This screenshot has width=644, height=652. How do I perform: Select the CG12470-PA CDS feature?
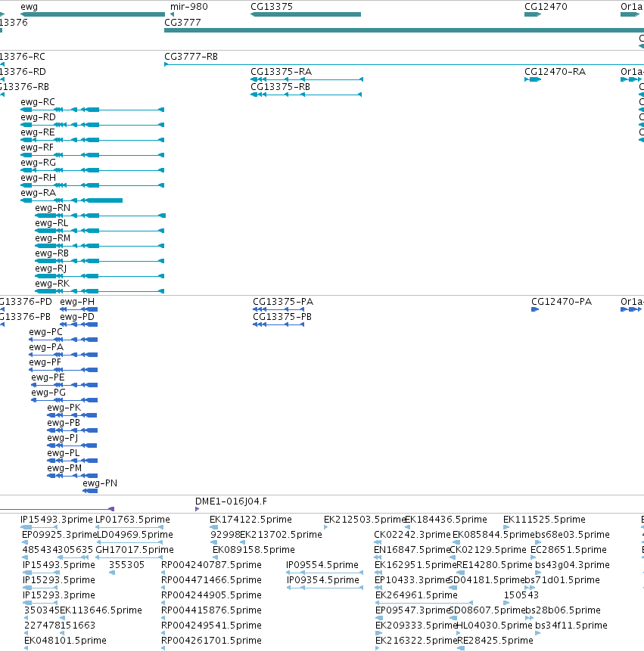click(535, 309)
